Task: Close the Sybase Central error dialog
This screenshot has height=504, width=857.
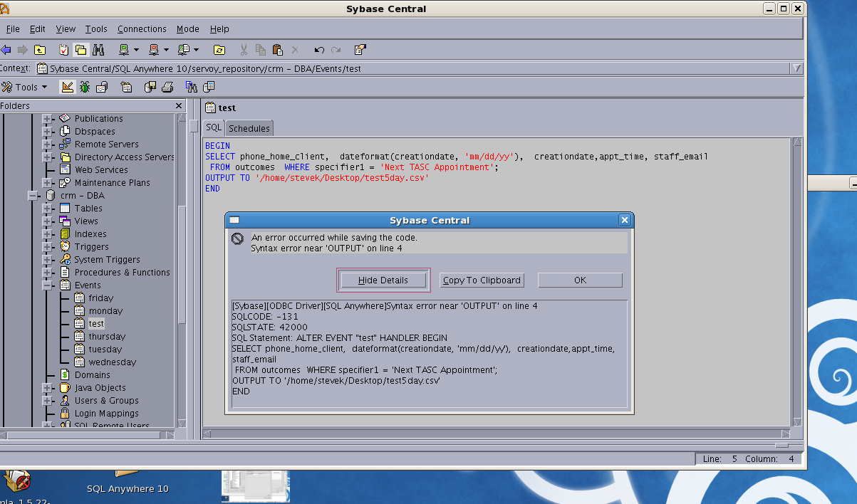Action: [x=624, y=221]
